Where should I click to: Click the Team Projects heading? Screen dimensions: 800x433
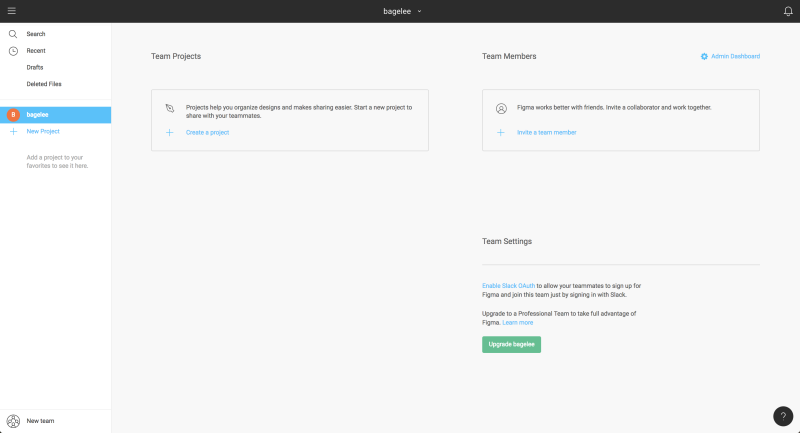[176, 57]
